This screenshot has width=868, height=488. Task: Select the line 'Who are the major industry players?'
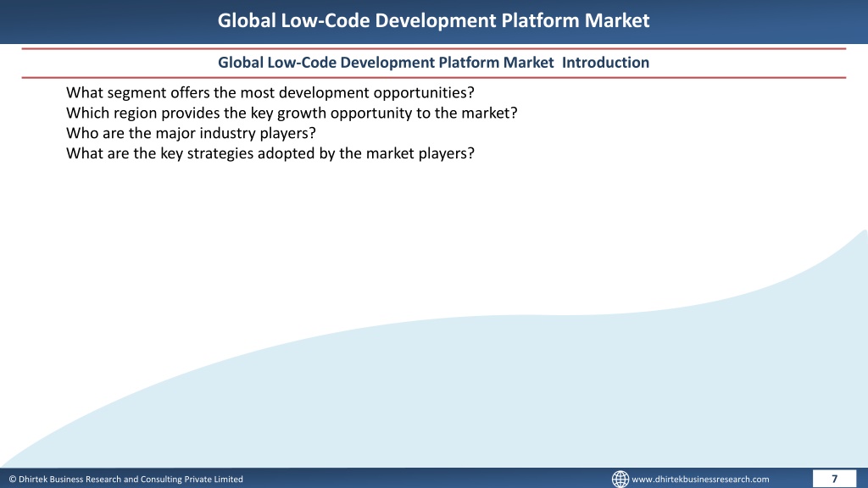(x=191, y=133)
